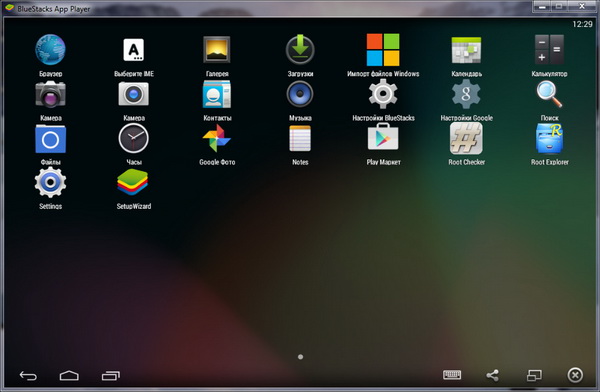The height and width of the screenshot is (392, 600).
Task: Open the Файлы blue folder app
Action: coord(50,139)
